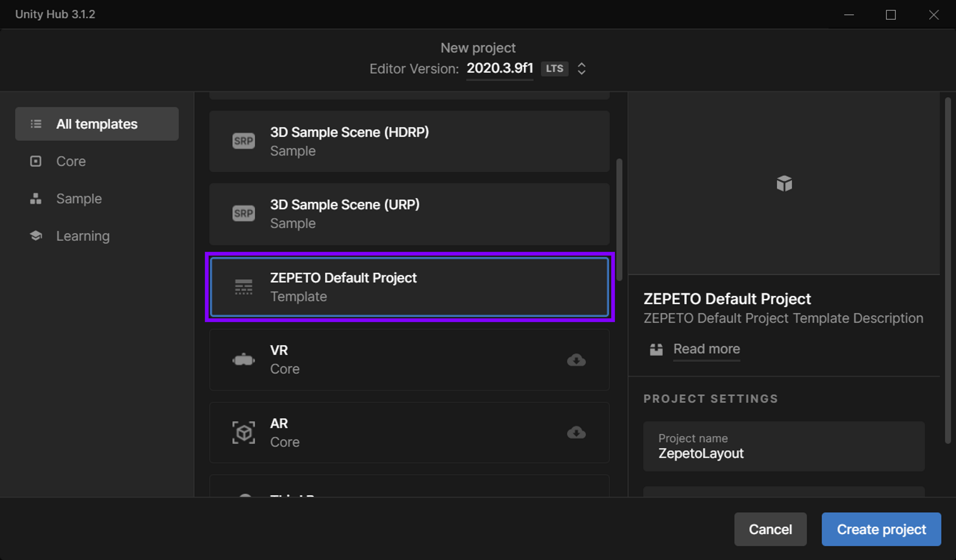The width and height of the screenshot is (956, 560).
Task: Maximize the Unity Hub window
Action: point(891,14)
